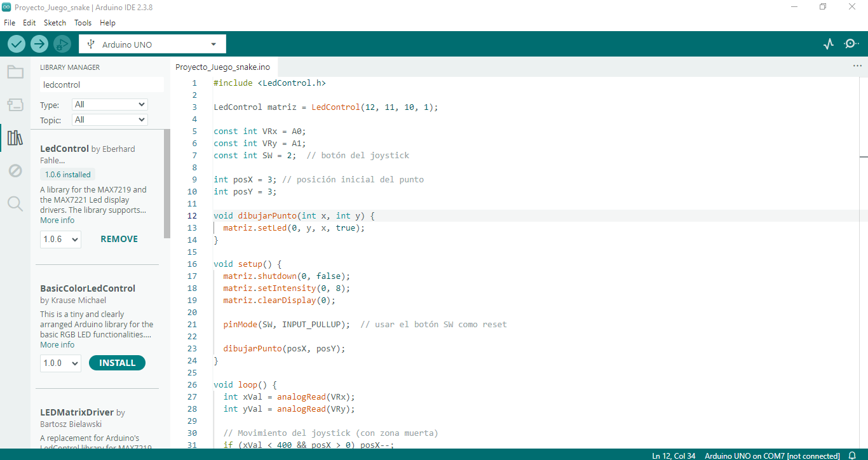The image size is (868, 460).
Task: Open the Serial Plotter
Action: 828,44
